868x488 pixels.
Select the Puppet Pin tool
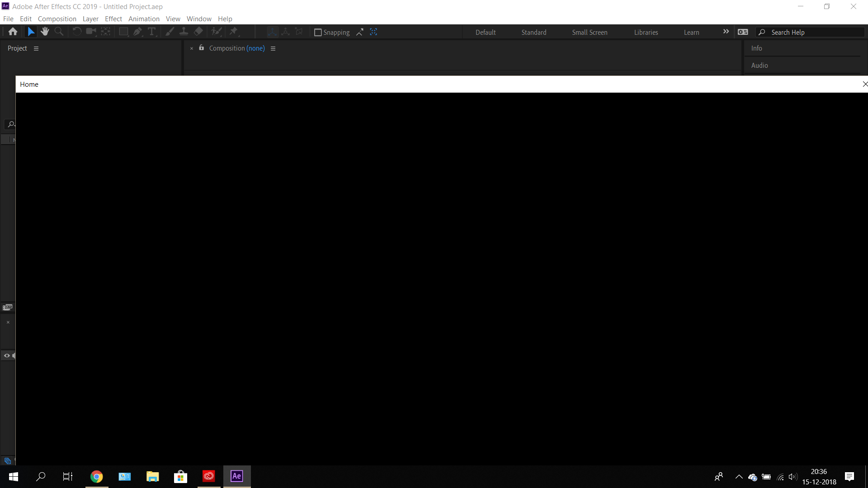pyautogui.click(x=234, y=32)
